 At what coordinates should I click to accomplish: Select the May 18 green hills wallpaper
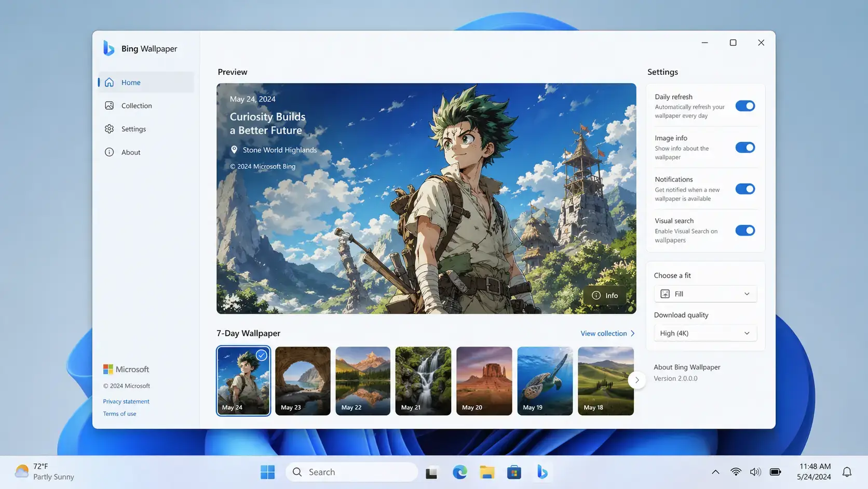605,381
